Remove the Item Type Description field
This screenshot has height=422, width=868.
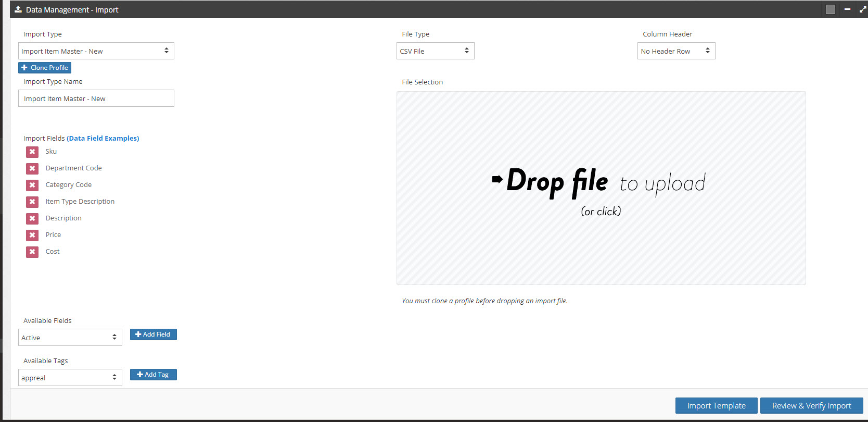(x=32, y=202)
